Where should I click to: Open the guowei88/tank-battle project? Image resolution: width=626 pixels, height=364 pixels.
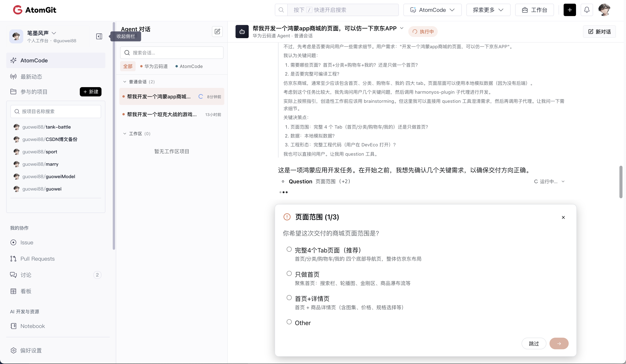[x=46, y=127]
